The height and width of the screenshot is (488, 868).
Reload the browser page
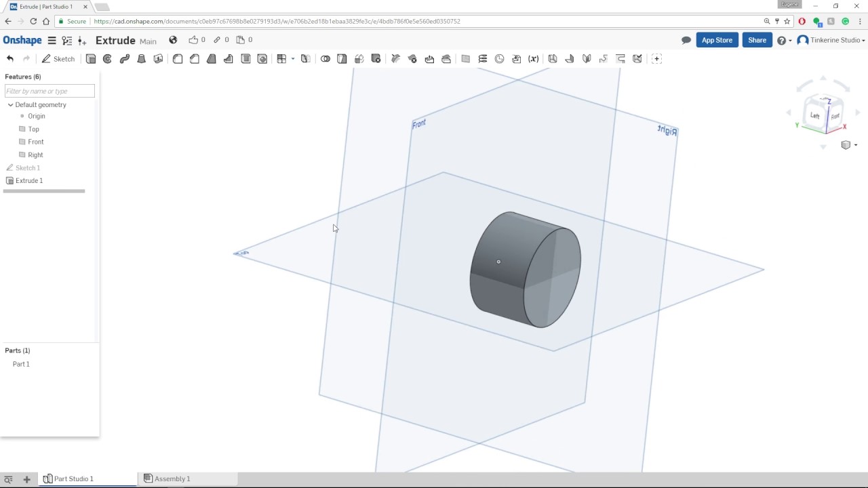(x=33, y=21)
